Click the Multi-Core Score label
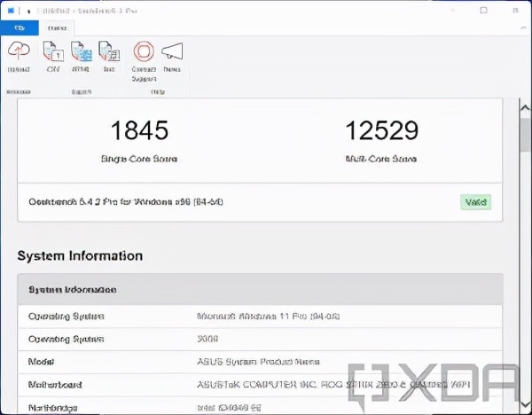Image resolution: width=532 pixels, height=415 pixels. click(x=381, y=159)
